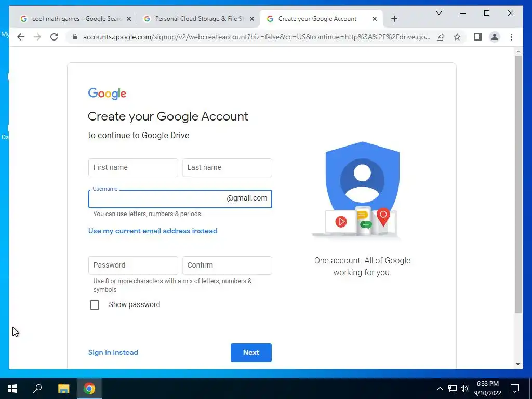Image resolution: width=532 pixels, height=399 pixels.
Task: Open File Explorer from the taskbar
Action: [x=63, y=389]
